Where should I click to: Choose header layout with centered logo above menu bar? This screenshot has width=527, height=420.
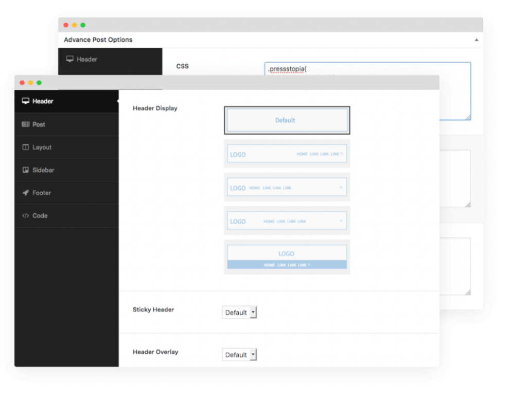click(x=287, y=257)
